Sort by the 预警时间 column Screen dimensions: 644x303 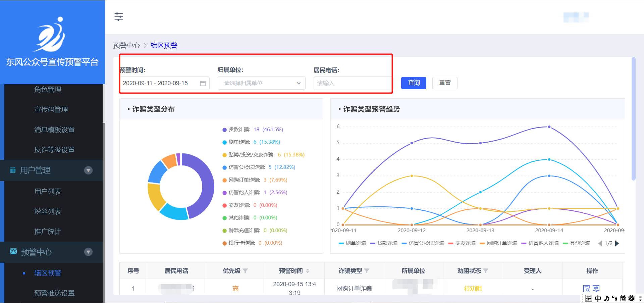point(308,271)
